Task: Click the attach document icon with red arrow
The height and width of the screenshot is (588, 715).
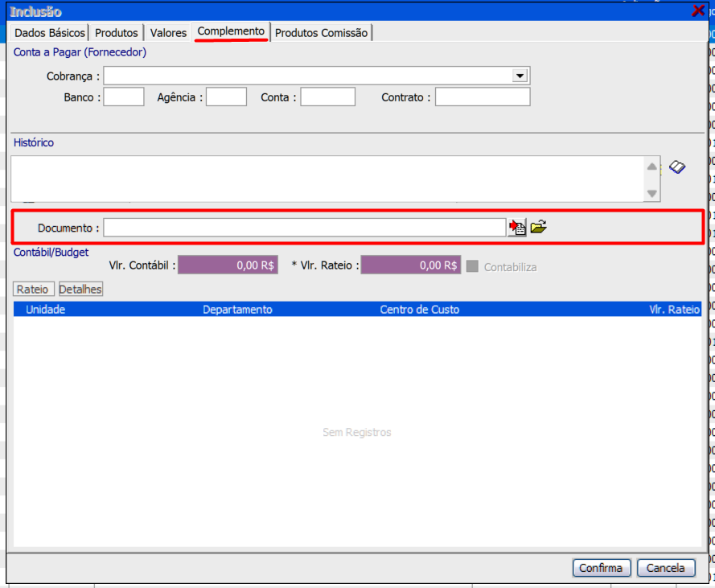Action: 516,228
